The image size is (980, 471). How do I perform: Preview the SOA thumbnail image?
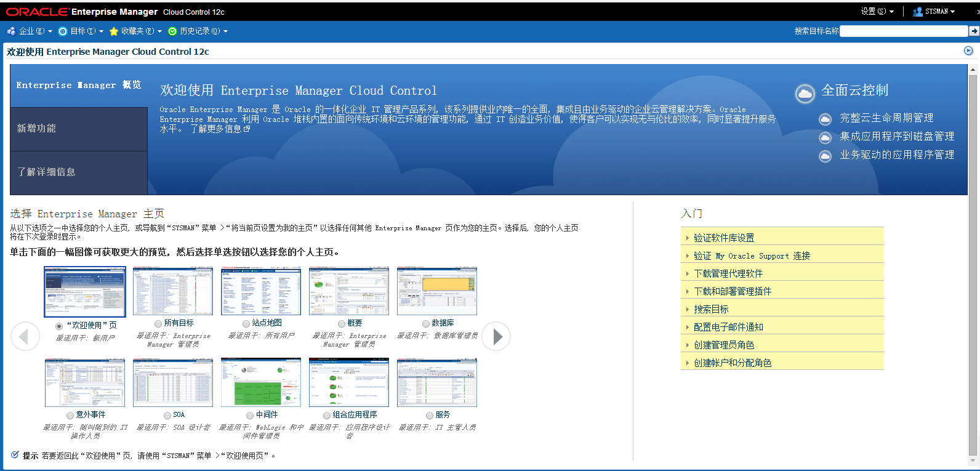point(173,383)
